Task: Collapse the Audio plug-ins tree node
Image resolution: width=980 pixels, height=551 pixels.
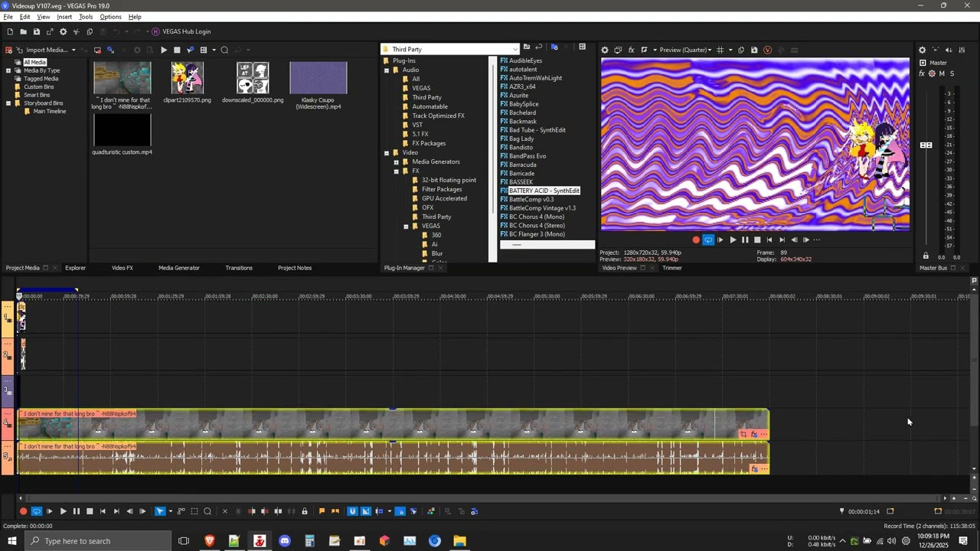Action: (387, 70)
